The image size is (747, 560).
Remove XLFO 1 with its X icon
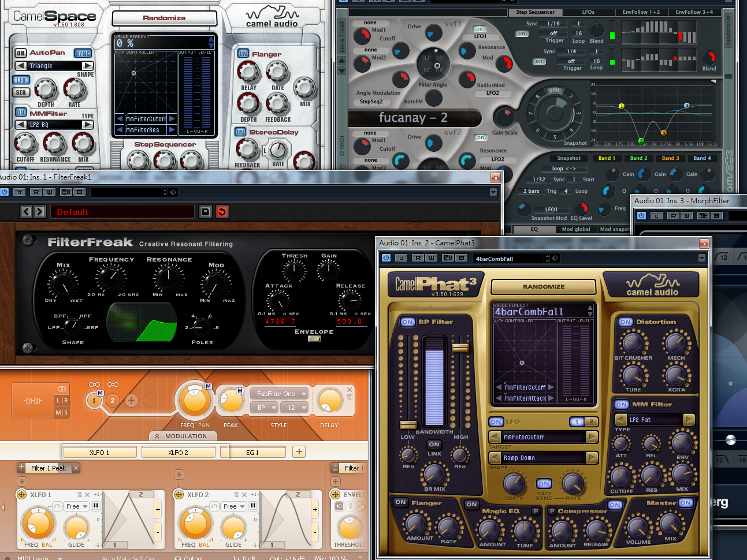pos(87,495)
